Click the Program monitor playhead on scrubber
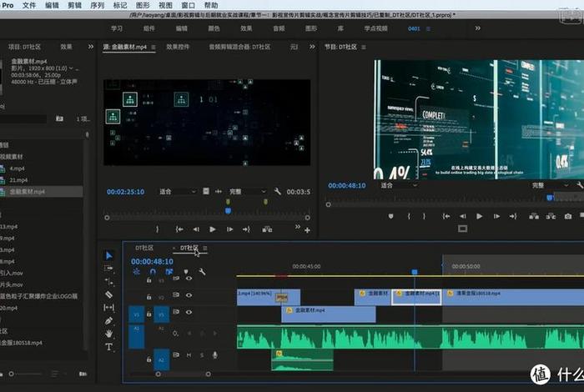Image resolution: width=584 pixels, height=392 pixels. (550, 198)
